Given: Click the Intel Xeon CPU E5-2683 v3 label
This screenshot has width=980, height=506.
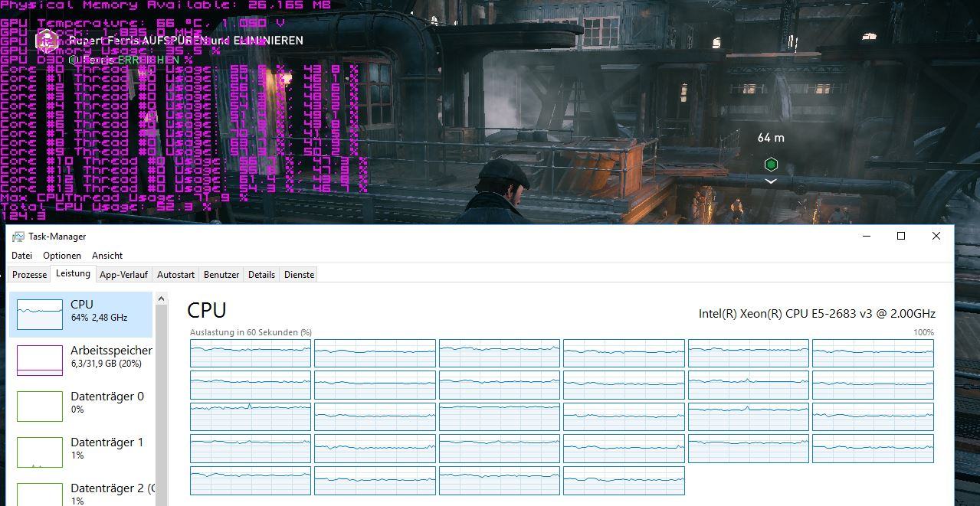Looking at the screenshot, I should coord(817,314).
